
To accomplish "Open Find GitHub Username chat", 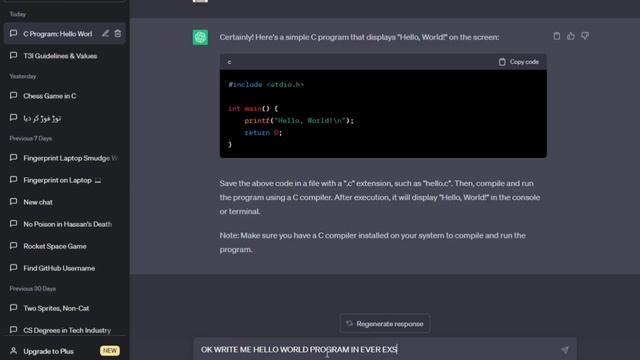I will pyautogui.click(x=64, y=268).
